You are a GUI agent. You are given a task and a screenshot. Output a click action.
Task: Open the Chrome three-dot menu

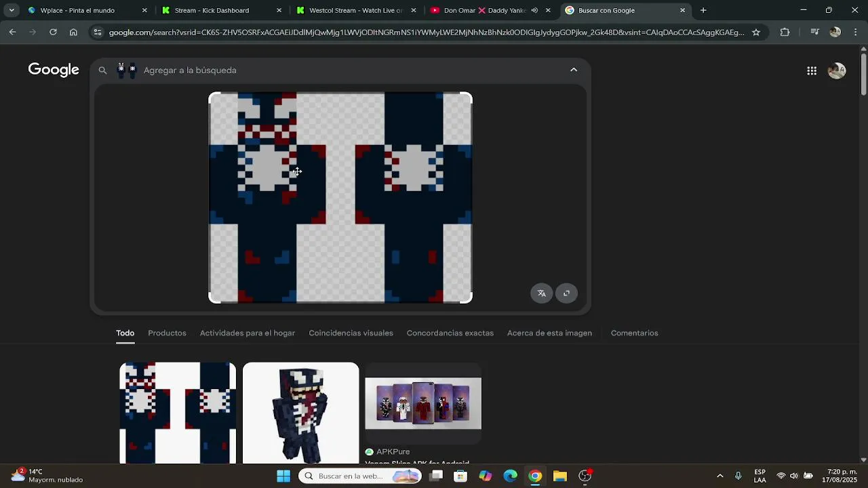coord(855,32)
